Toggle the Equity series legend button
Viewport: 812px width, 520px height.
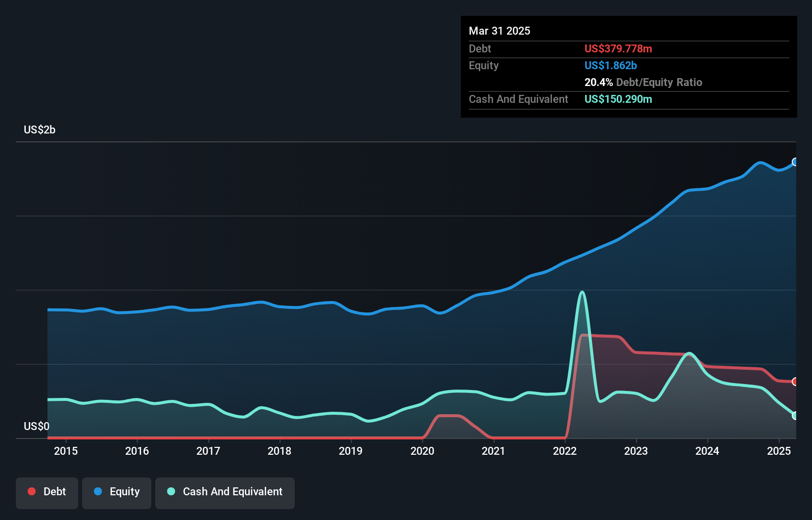pos(117,493)
